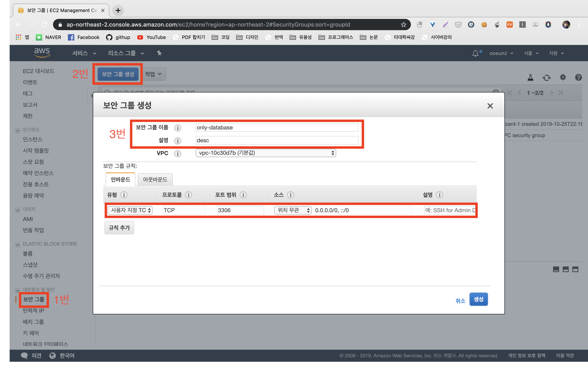The width and height of the screenshot is (588, 373).
Task: Click the help question mark icon
Action: 578,78
